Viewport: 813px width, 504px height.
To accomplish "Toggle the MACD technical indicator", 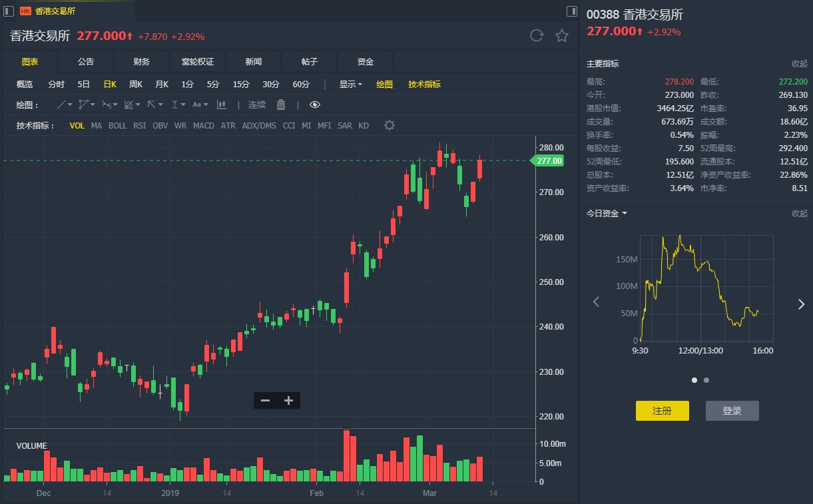I will [x=204, y=125].
